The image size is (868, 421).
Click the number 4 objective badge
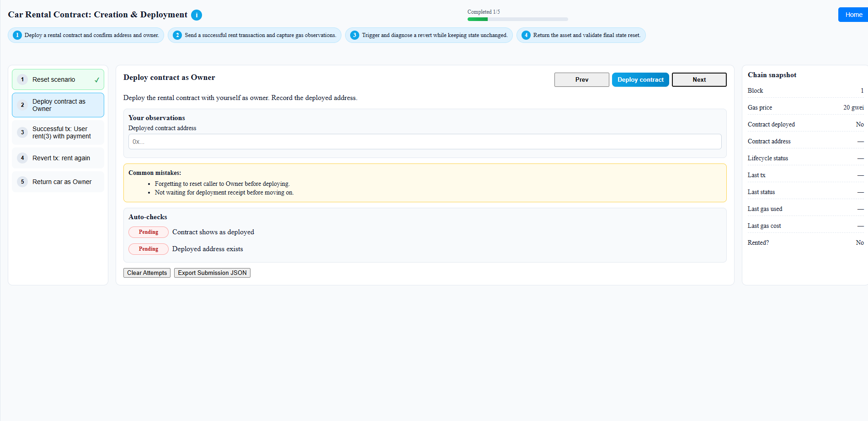[526, 35]
